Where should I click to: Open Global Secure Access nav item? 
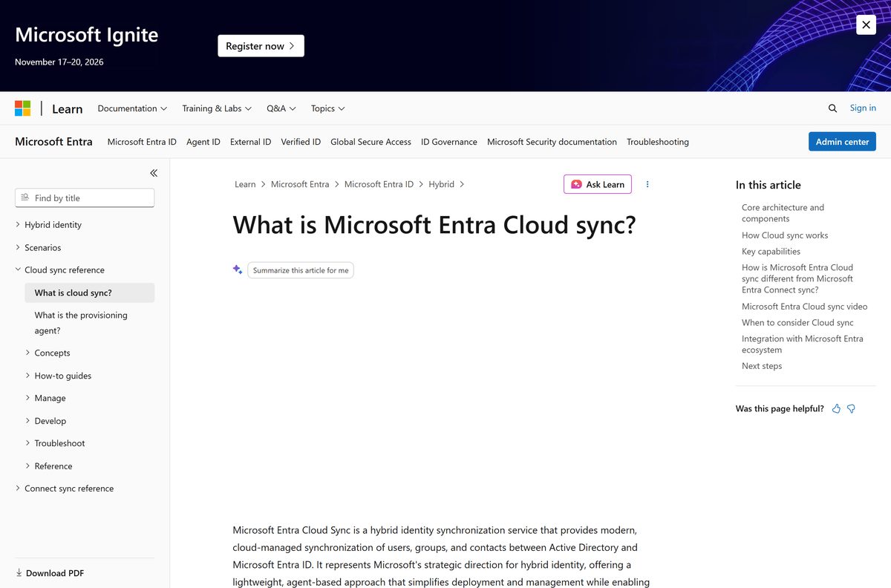pyautogui.click(x=371, y=142)
